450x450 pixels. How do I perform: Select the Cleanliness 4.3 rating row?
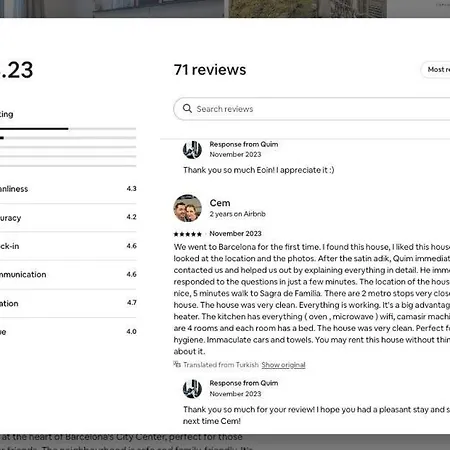[68, 189]
